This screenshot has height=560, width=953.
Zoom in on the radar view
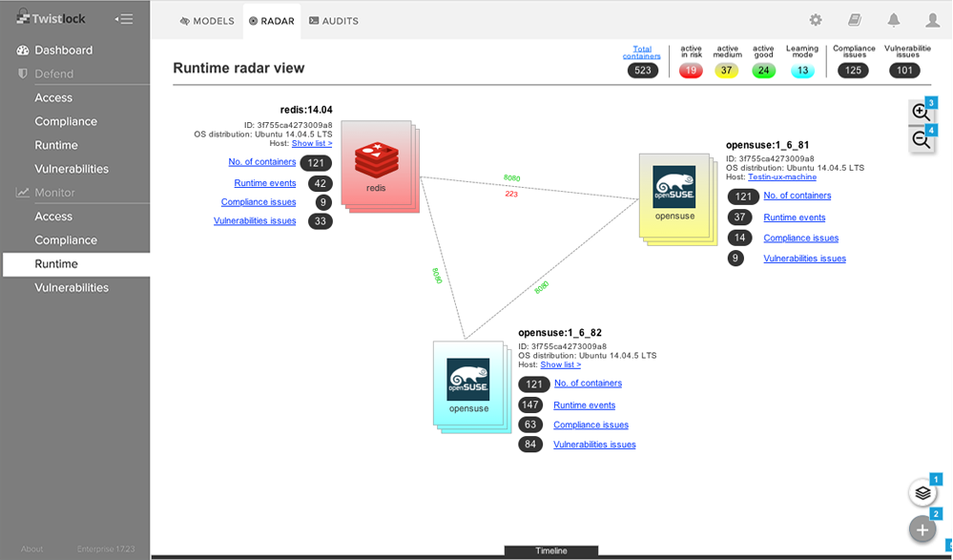tap(921, 112)
